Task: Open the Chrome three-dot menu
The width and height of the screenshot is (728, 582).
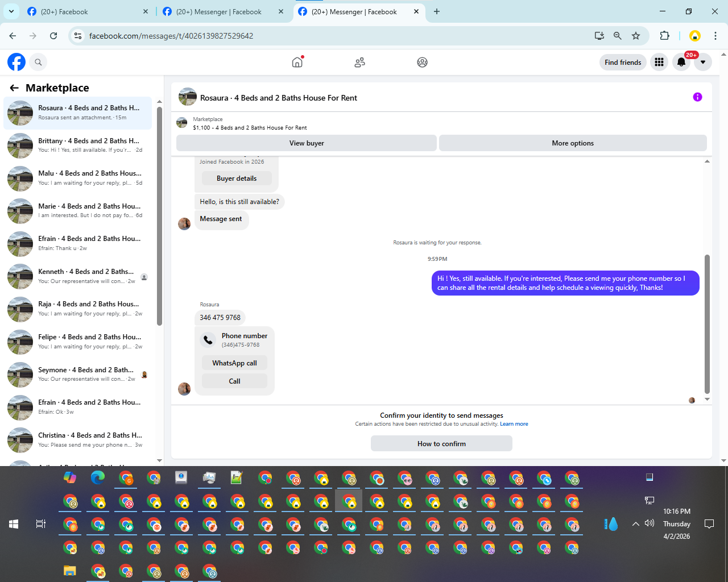Action: [x=715, y=36]
